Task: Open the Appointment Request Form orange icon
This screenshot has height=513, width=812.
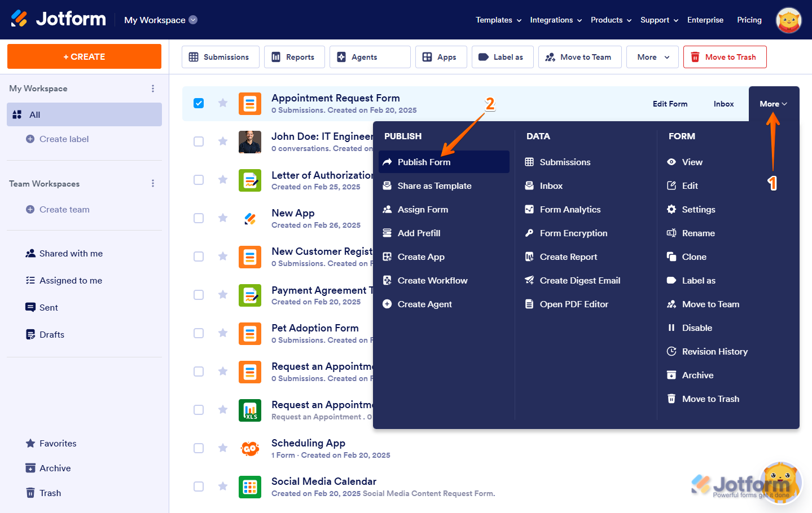Action: 249,104
